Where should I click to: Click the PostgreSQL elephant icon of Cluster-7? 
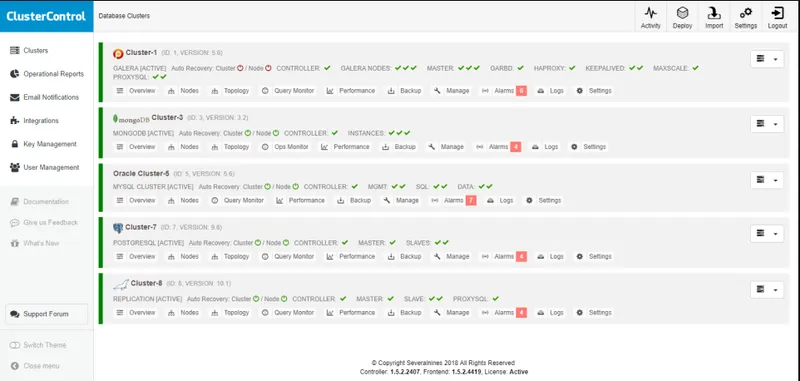[x=118, y=228]
